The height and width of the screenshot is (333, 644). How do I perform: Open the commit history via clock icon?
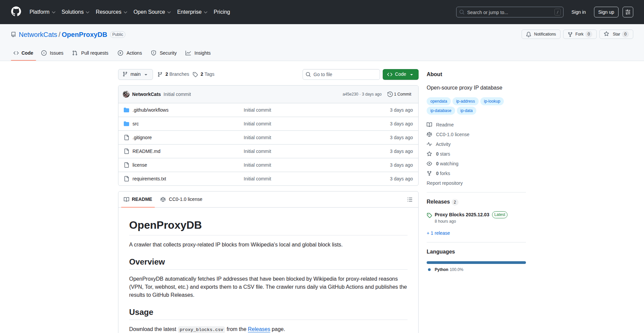389,94
